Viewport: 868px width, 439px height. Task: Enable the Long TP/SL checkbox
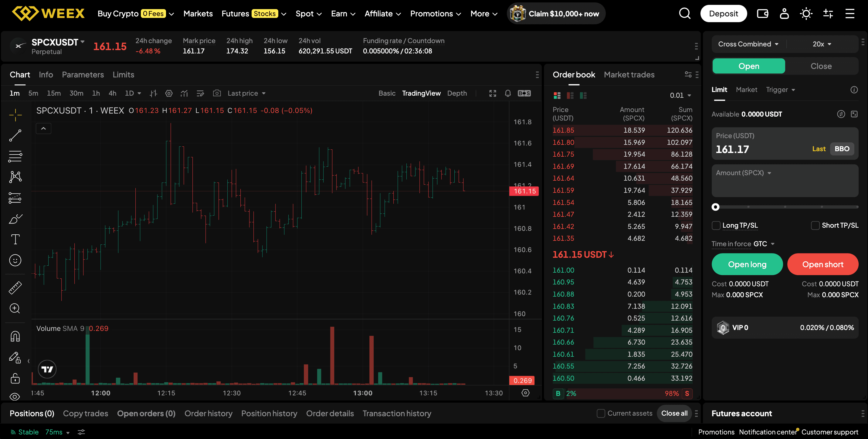[x=716, y=225]
